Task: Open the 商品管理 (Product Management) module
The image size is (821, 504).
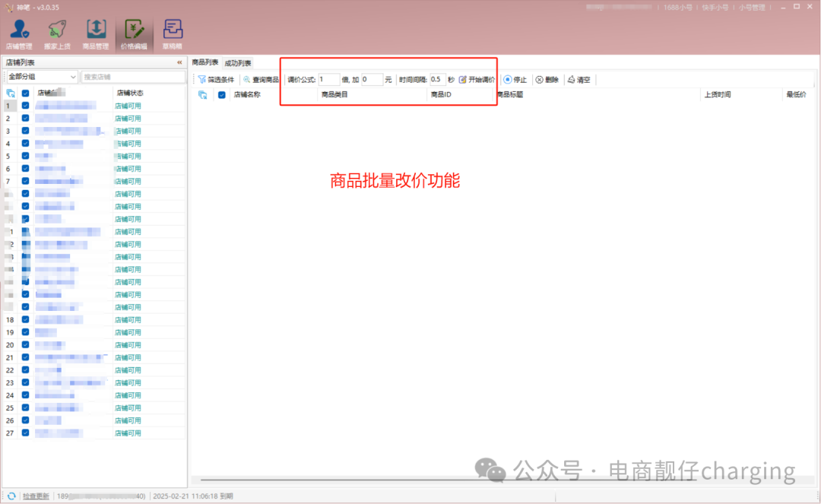Action: pyautogui.click(x=96, y=33)
